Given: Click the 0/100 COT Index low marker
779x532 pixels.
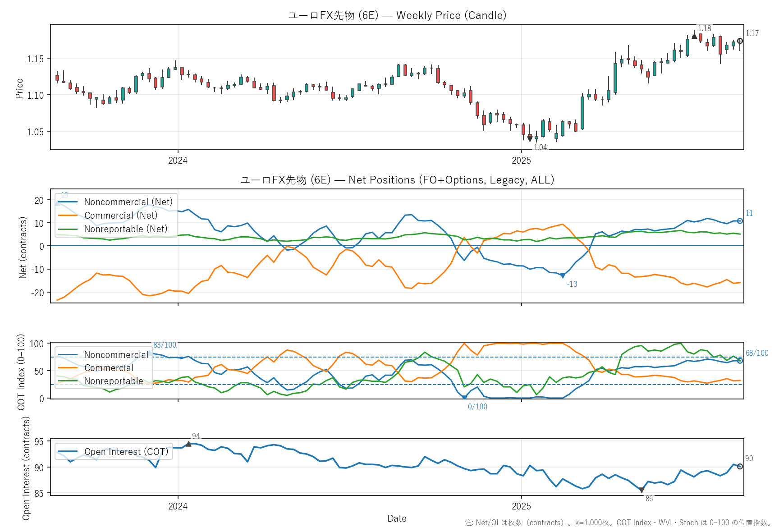Looking at the screenshot, I should (x=464, y=398).
